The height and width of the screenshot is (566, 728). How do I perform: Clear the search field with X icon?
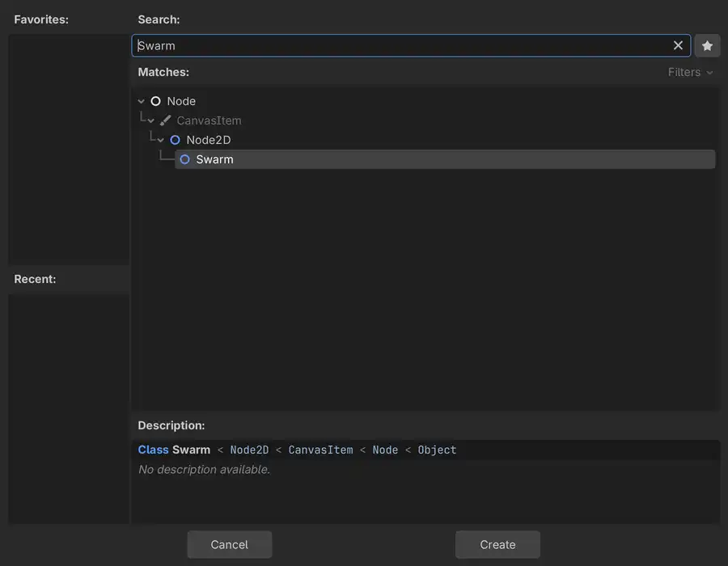678,45
